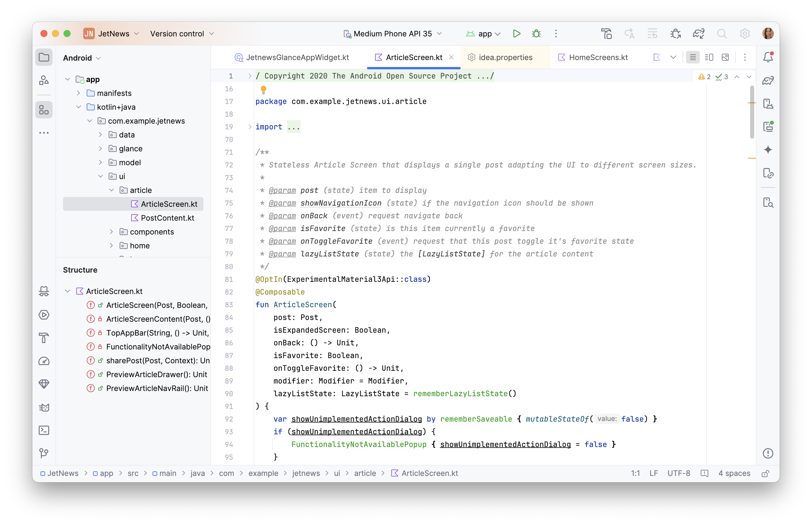Click the Debug app bug icon
Image resolution: width=812 pixels, height=525 pixels.
point(536,33)
